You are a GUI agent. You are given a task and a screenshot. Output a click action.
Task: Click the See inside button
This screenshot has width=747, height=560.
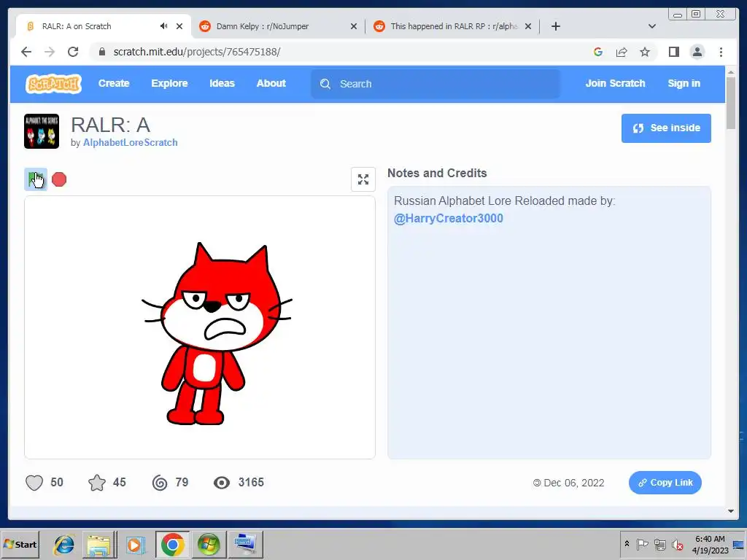(666, 128)
